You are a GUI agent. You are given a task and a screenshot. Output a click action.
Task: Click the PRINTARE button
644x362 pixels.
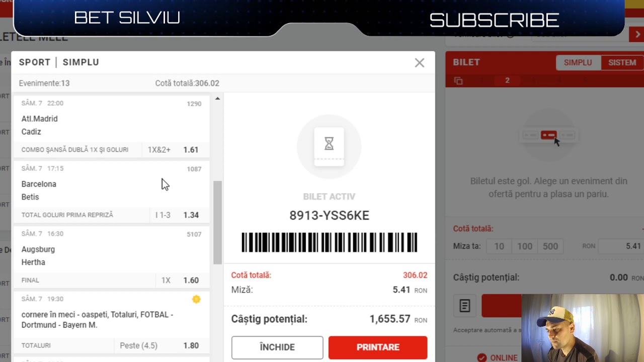(378, 347)
